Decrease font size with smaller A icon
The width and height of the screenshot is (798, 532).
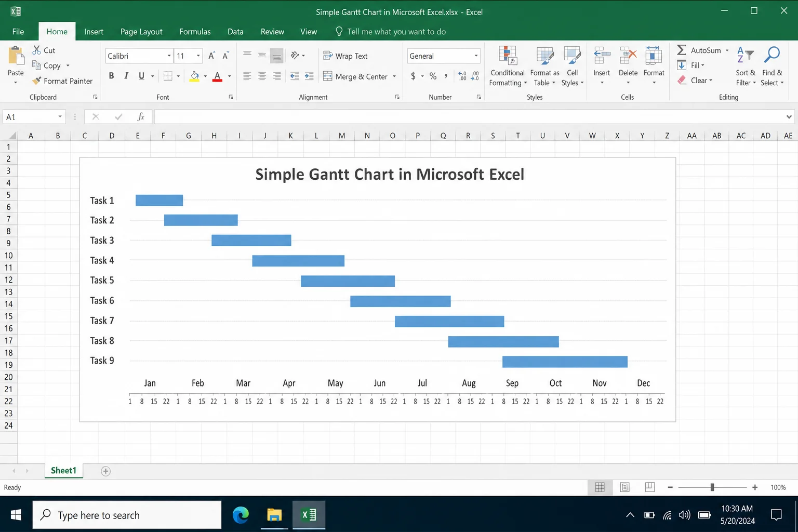(225, 56)
